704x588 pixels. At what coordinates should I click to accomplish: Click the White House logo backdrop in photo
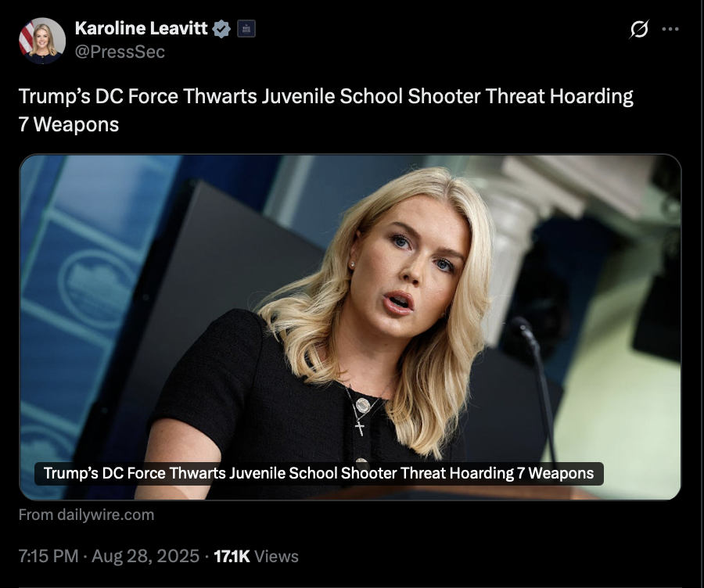click(x=96, y=287)
